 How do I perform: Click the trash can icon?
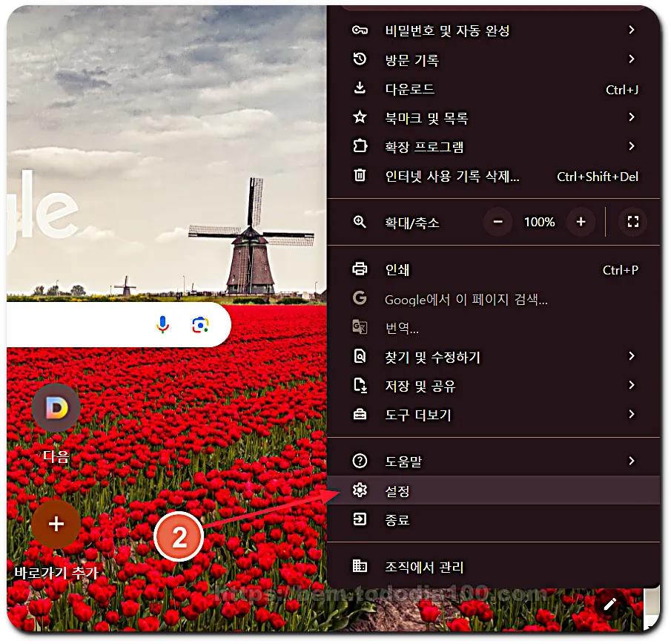pyautogui.click(x=360, y=174)
